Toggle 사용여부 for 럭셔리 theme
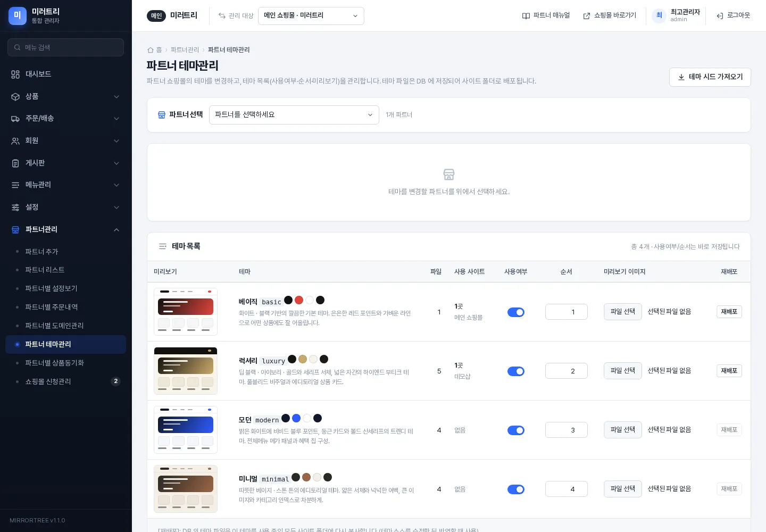 516,371
